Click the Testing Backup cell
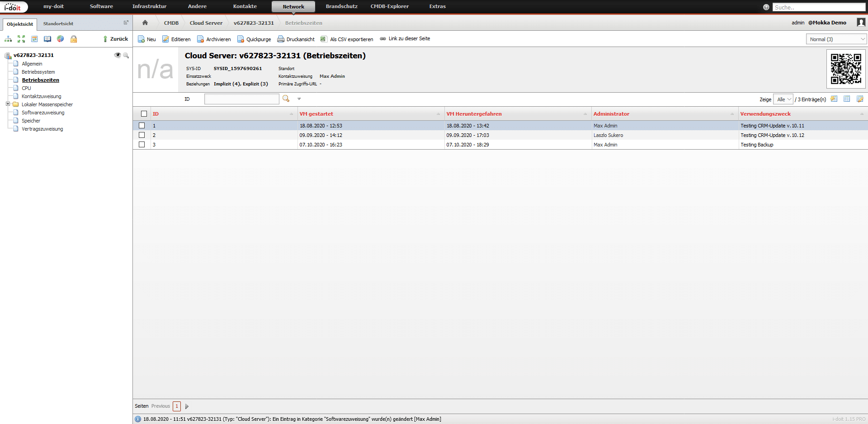The width and height of the screenshot is (868, 424). tap(757, 145)
